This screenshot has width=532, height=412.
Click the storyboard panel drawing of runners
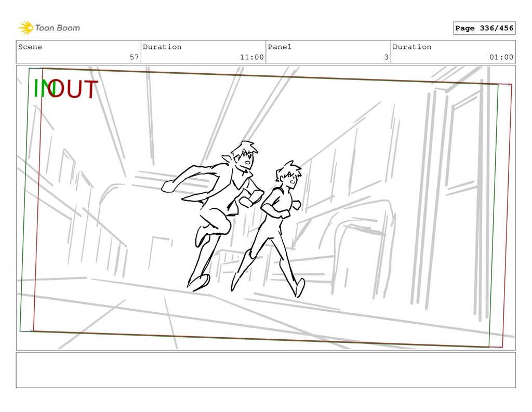pos(265,208)
